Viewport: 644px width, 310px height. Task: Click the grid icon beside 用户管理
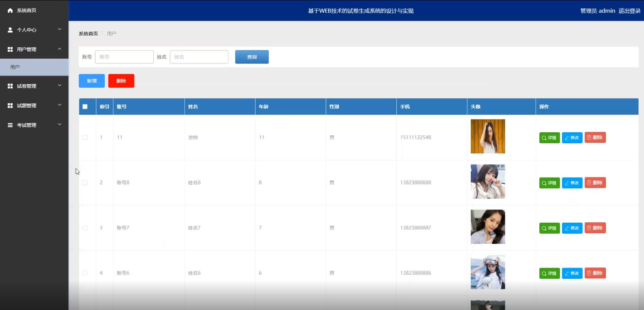point(10,49)
